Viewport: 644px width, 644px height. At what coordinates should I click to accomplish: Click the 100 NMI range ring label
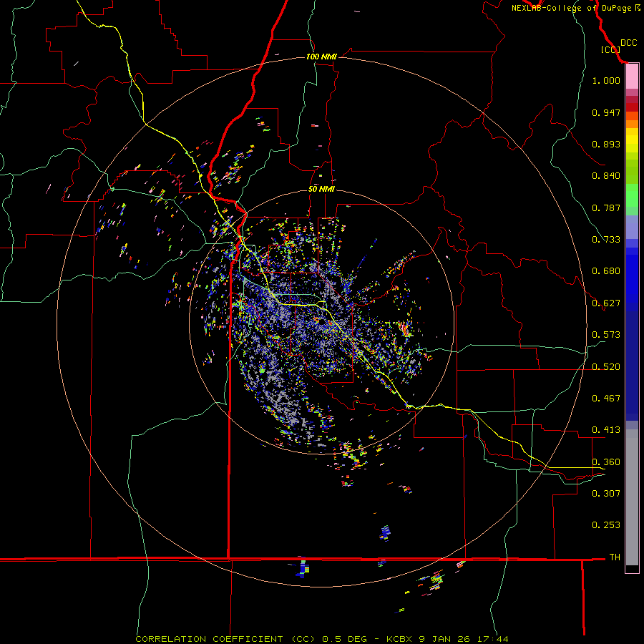click(x=321, y=57)
